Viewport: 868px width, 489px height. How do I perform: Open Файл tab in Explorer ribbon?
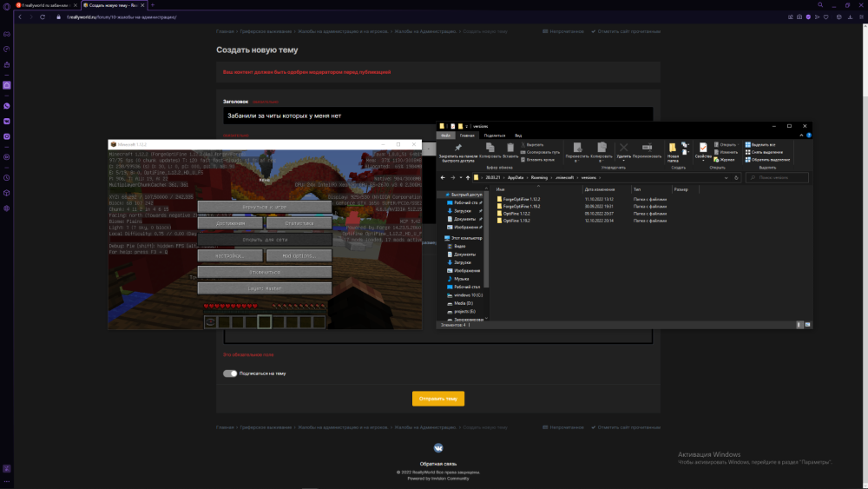445,135
